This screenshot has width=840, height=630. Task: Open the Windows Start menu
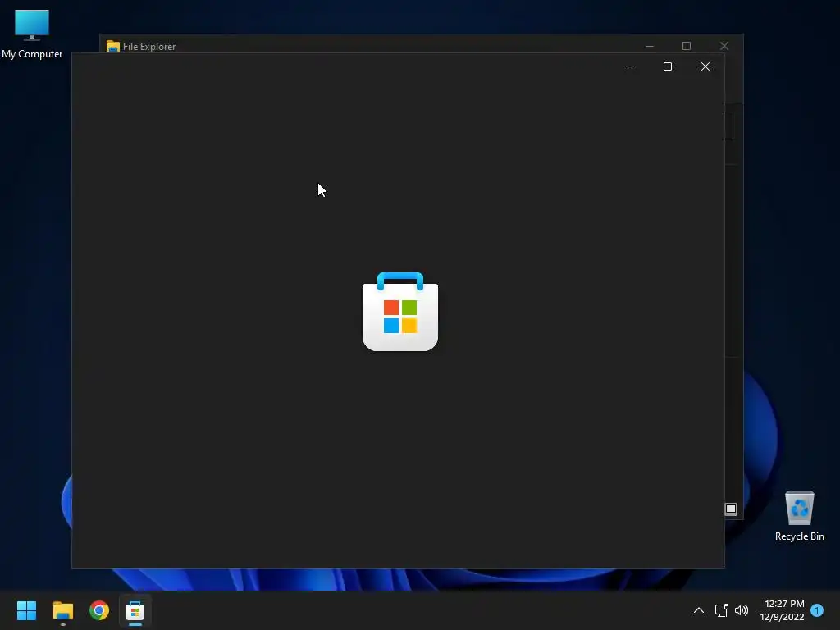26,610
